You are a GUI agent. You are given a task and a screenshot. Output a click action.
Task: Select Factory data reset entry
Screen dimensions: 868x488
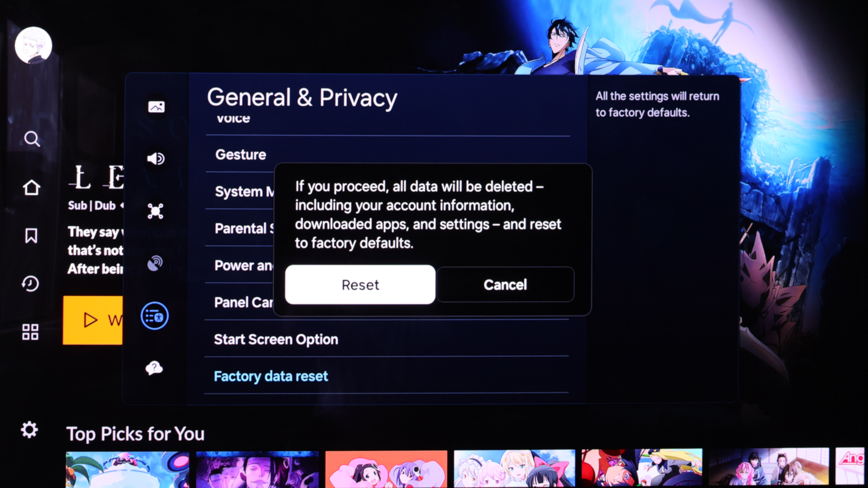pos(271,376)
